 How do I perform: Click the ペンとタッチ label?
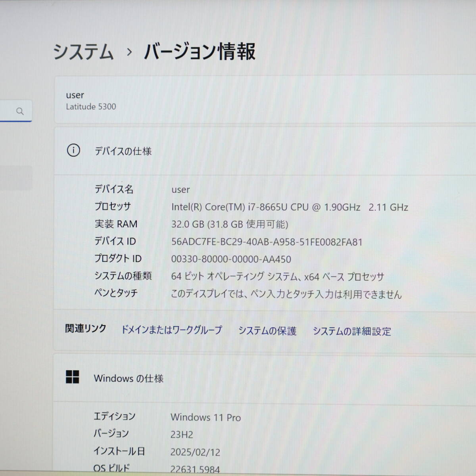116,293
